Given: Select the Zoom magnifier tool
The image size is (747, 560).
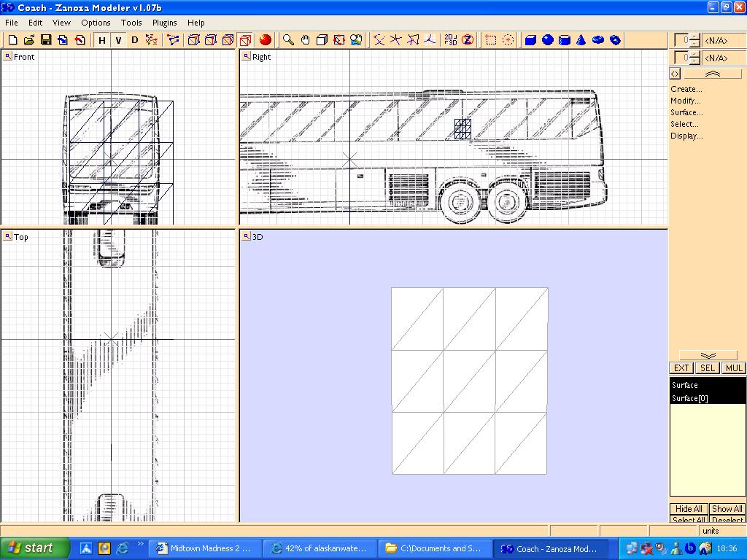Looking at the screenshot, I should 289,40.
